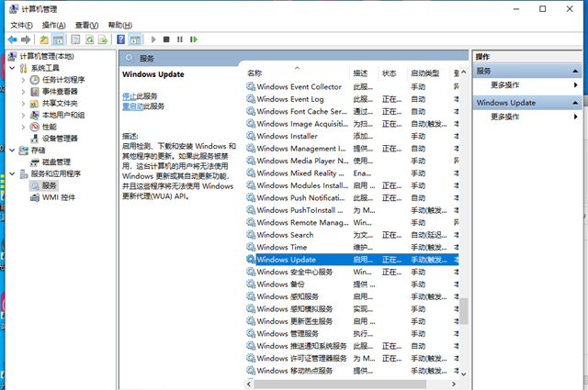Click the Up one level folder icon
The height and width of the screenshot is (390, 588).
(x=44, y=39)
